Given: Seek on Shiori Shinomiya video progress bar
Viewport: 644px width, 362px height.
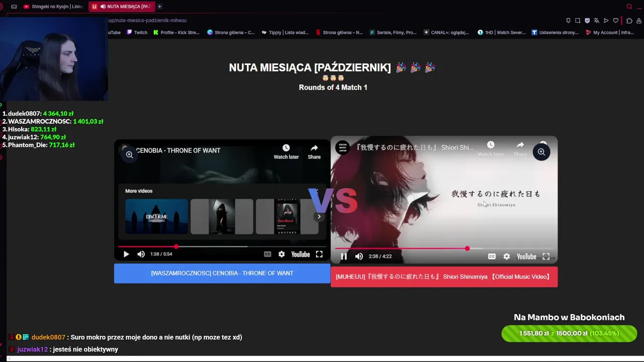Looking at the screenshot, I should pyautogui.click(x=444, y=248).
